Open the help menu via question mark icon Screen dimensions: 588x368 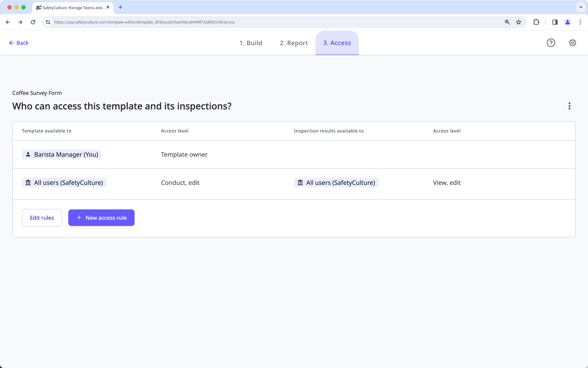point(551,43)
